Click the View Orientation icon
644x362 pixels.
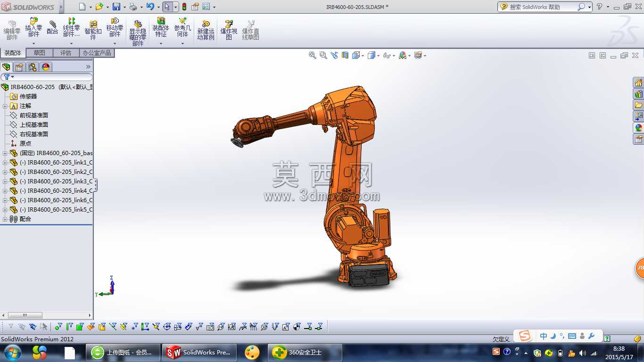[356, 55]
